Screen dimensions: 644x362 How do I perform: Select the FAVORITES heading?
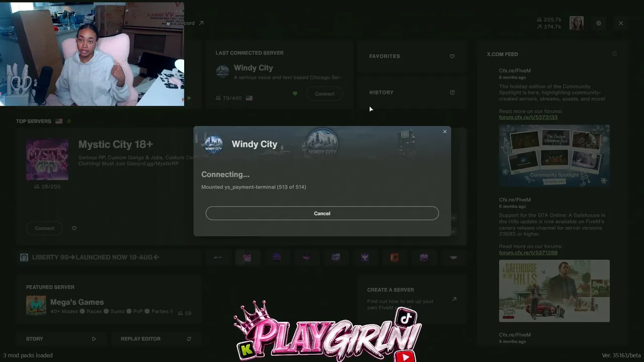(x=384, y=56)
